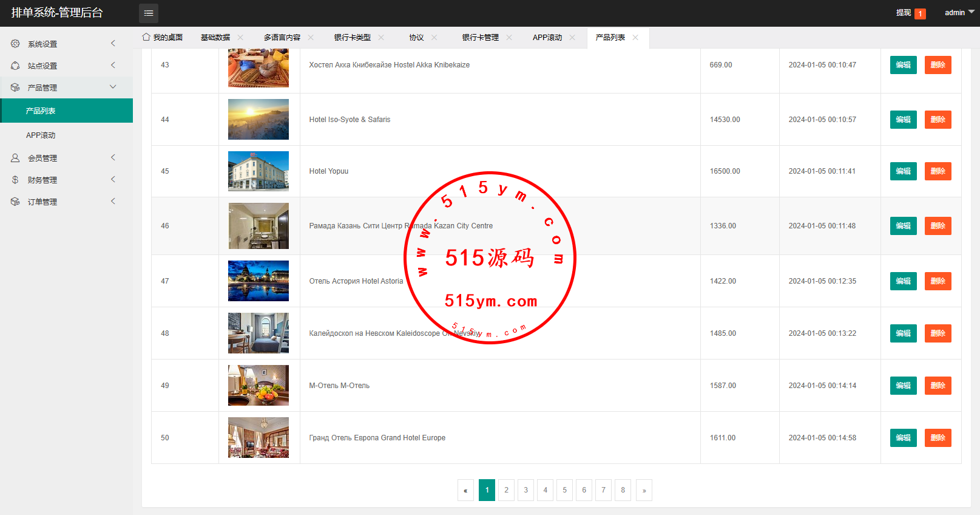Delete the Hostel Akka Knibekaize row
The width and height of the screenshot is (980, 515).
(x=938, y=65)
